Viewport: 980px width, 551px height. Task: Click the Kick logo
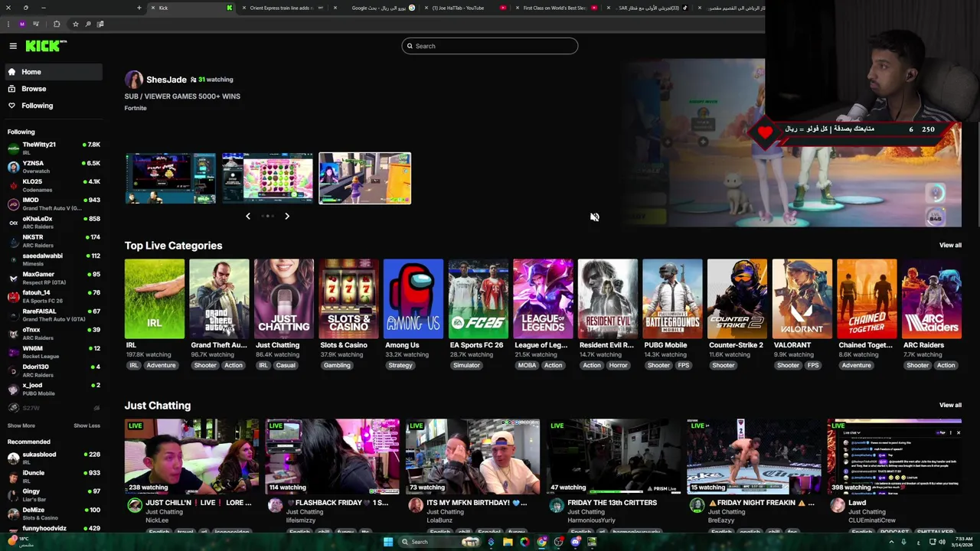(46, 46)
